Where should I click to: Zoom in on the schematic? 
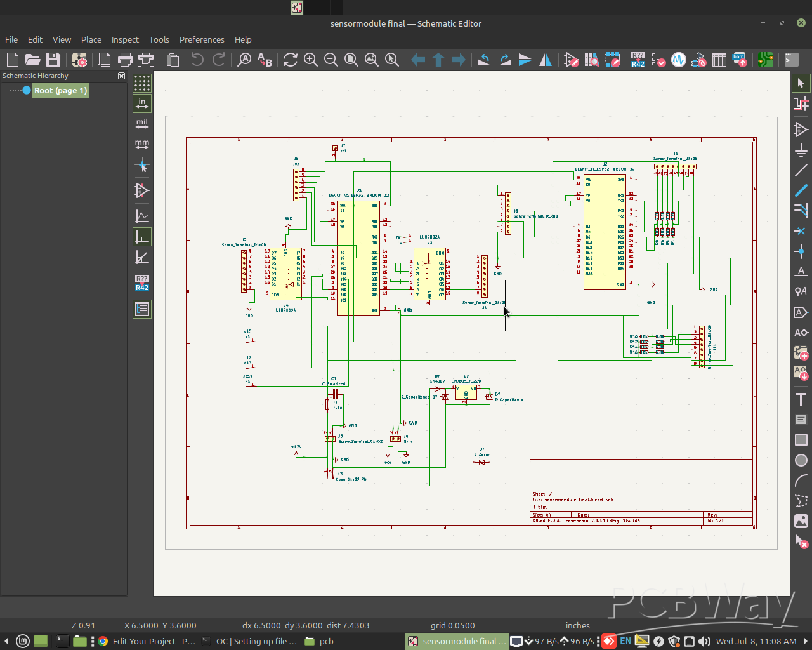(x=311, y=60)
